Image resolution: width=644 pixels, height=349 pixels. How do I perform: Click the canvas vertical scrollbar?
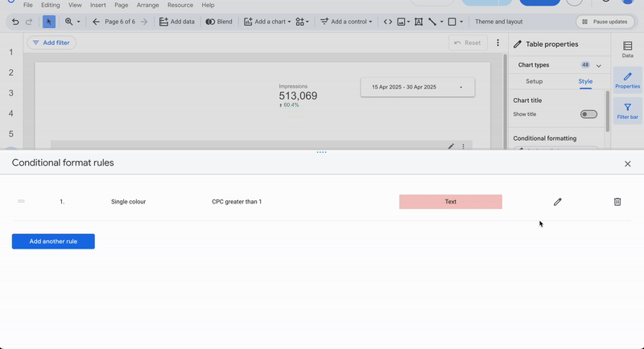(506, 101)
